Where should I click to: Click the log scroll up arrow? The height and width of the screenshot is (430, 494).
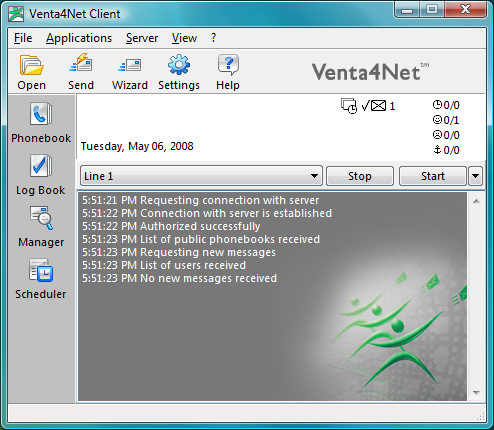point(476,201)
